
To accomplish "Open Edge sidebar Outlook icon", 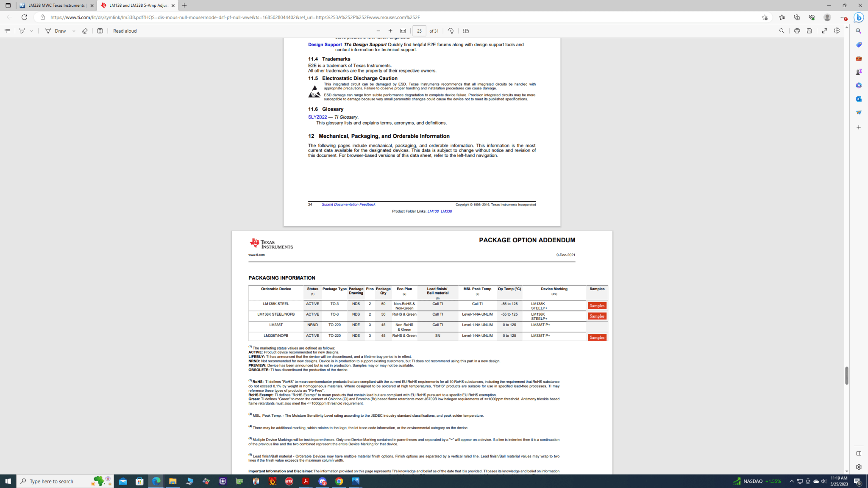I will tap(859, 99).
